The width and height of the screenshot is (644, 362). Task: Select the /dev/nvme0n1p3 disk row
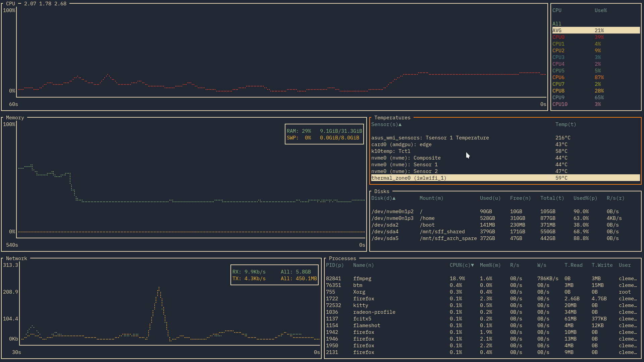[505, 218]
